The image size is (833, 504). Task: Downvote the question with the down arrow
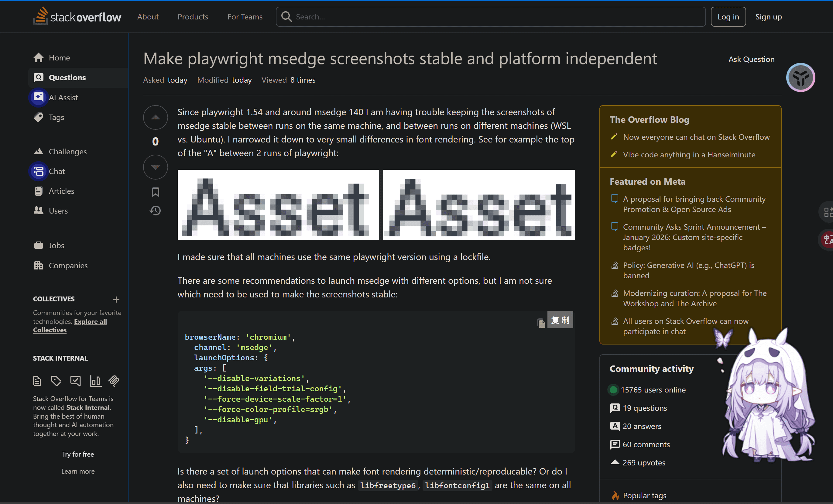[x=155, y=167]
